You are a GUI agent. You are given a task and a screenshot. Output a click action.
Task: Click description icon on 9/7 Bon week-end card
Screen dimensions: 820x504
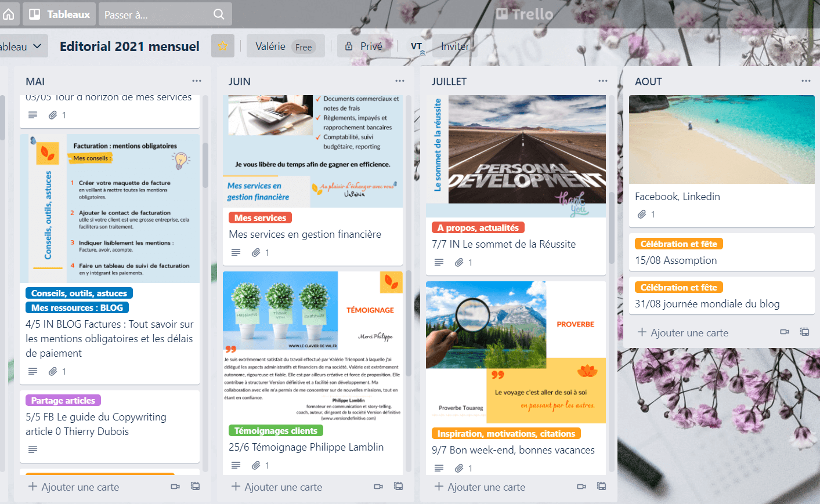tap(439, 468)
